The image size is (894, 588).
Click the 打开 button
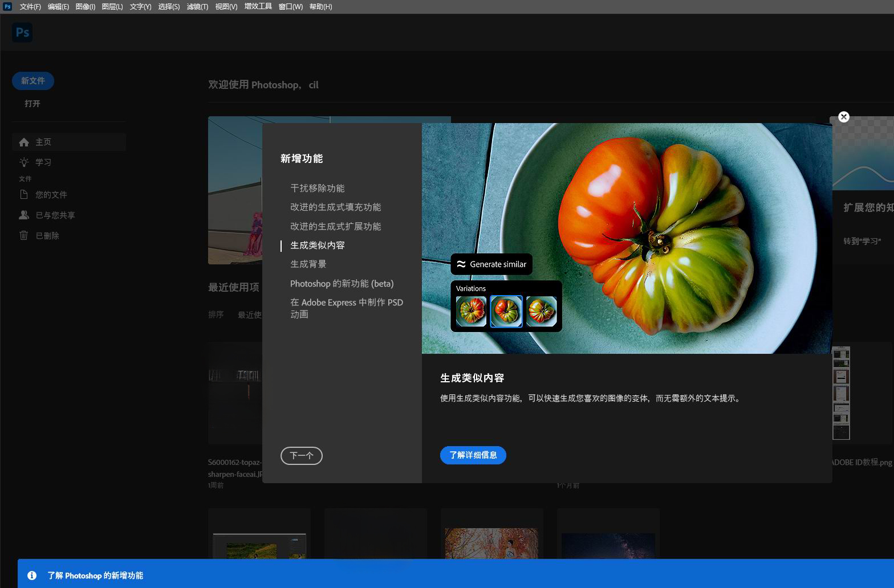pyautogui.click(x=32, y=104)
